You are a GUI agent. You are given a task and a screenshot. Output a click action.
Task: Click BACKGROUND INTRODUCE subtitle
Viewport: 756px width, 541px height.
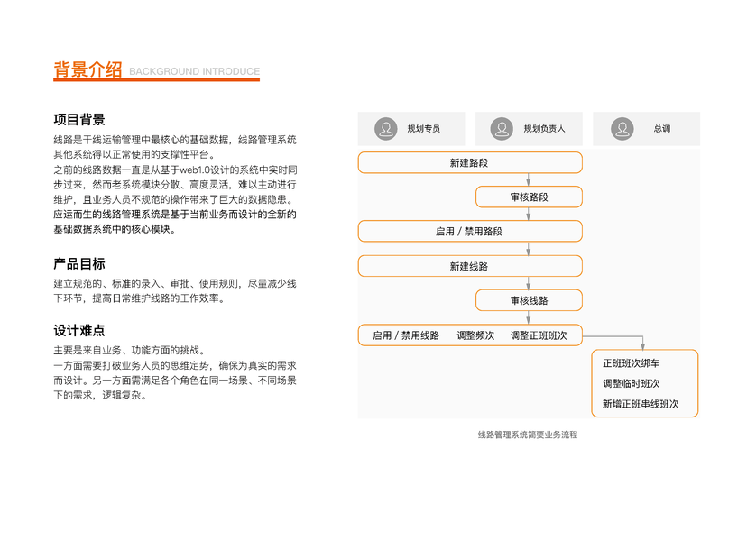pos(194,71)
